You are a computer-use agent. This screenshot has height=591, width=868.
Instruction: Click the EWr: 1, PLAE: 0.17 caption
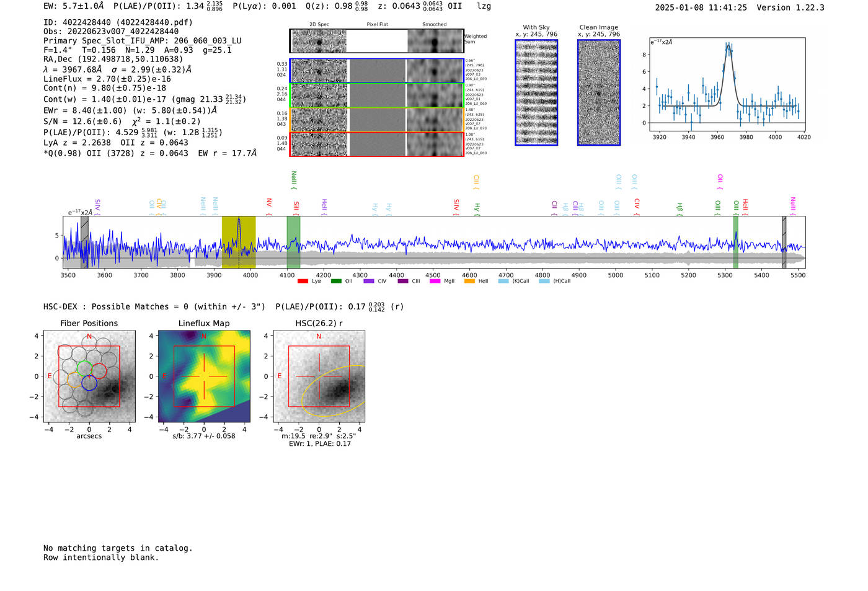(320, 444)
